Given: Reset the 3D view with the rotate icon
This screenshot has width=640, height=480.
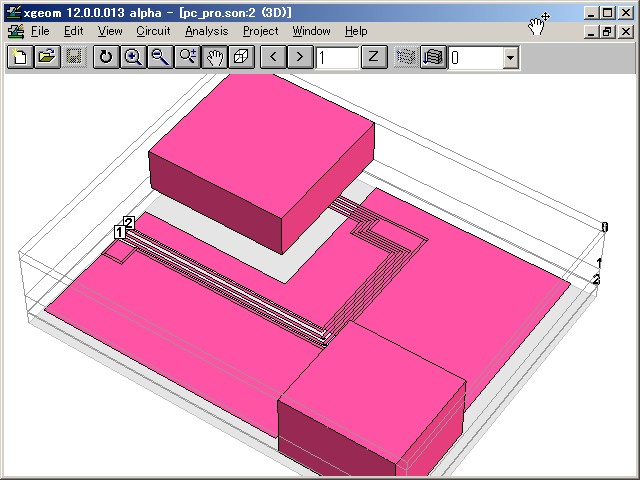Looking at the screenshot, I should click(x=106, y=57).
